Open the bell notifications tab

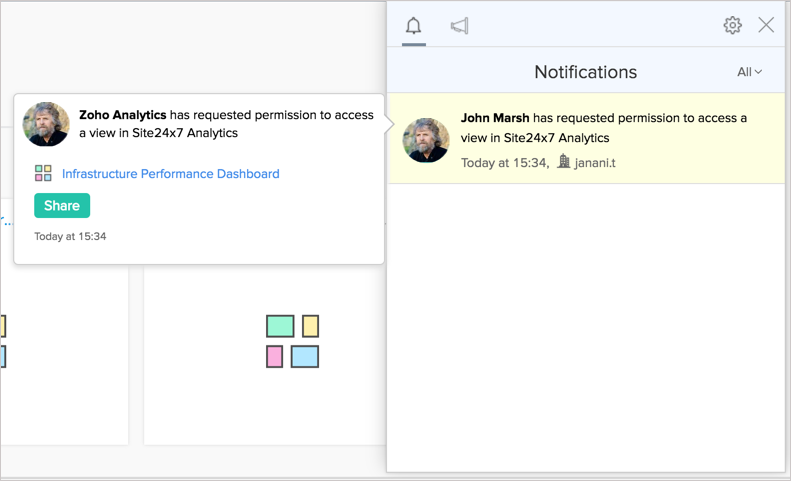coord(413,26)
